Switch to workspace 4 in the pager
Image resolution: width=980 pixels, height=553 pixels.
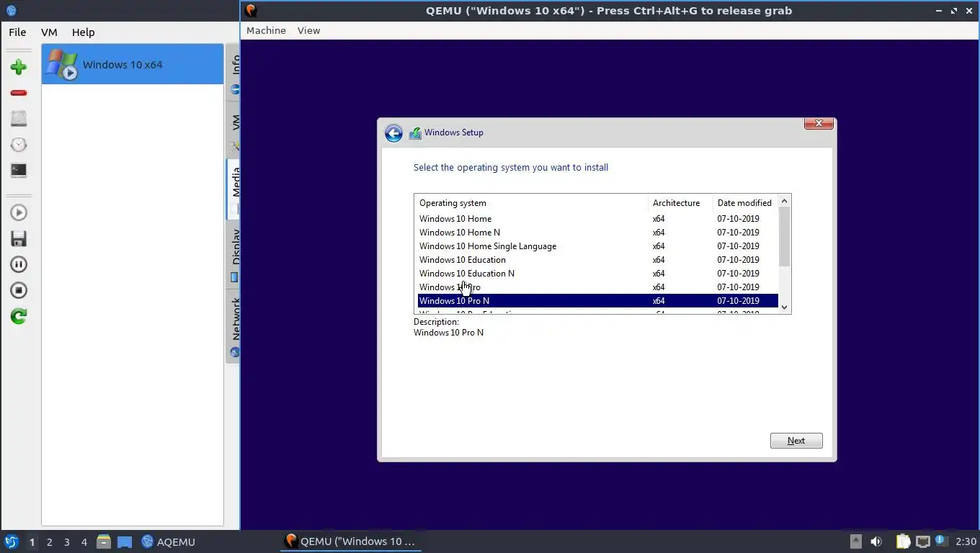click(x=84, y=542)
